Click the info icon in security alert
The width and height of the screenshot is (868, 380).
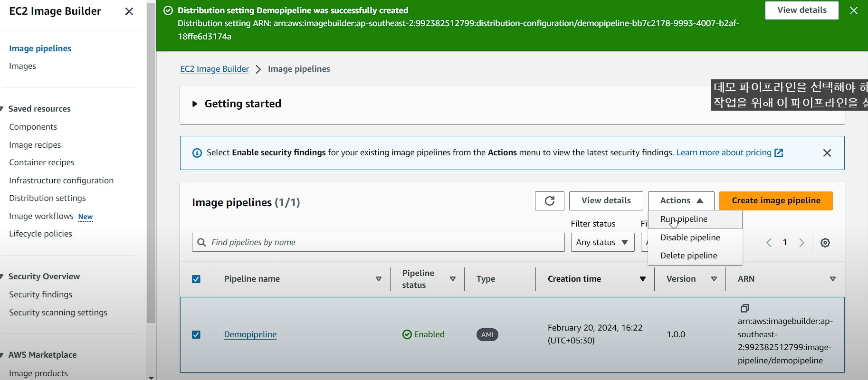197,153
